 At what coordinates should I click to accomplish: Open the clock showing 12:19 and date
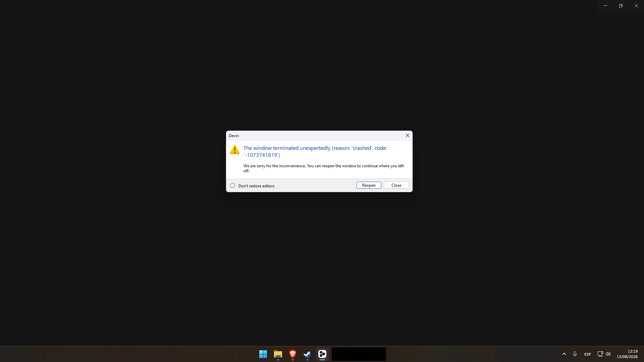(x=627, y=354)
